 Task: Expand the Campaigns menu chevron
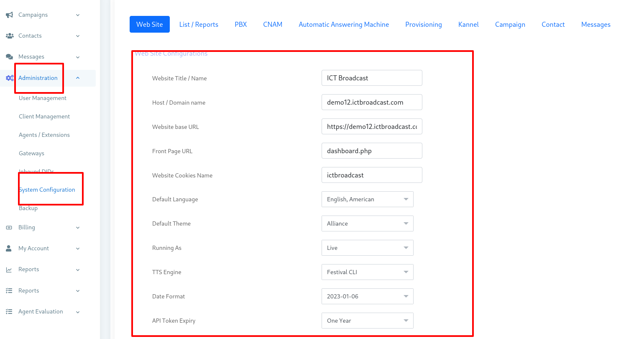pos(78,15)
